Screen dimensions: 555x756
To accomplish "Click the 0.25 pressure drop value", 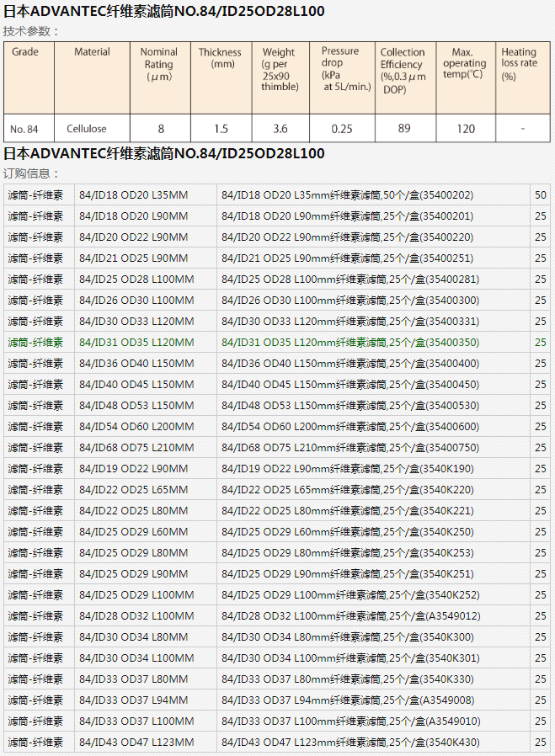I will (x=342, y=129).
